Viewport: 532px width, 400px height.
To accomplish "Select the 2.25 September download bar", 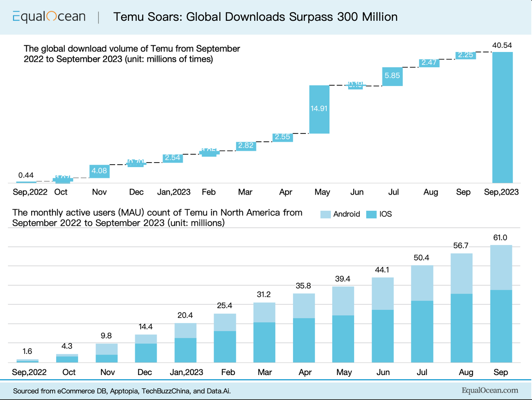I will tap(465, 56).
